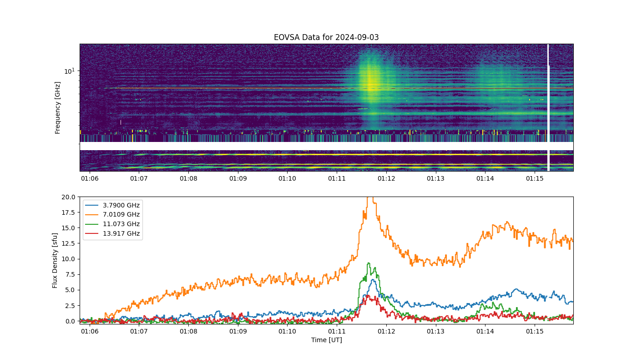Click the 10¹ tick label on frequency axis
637x364 pixels.
pyautogui.click(x=69, y=71)
